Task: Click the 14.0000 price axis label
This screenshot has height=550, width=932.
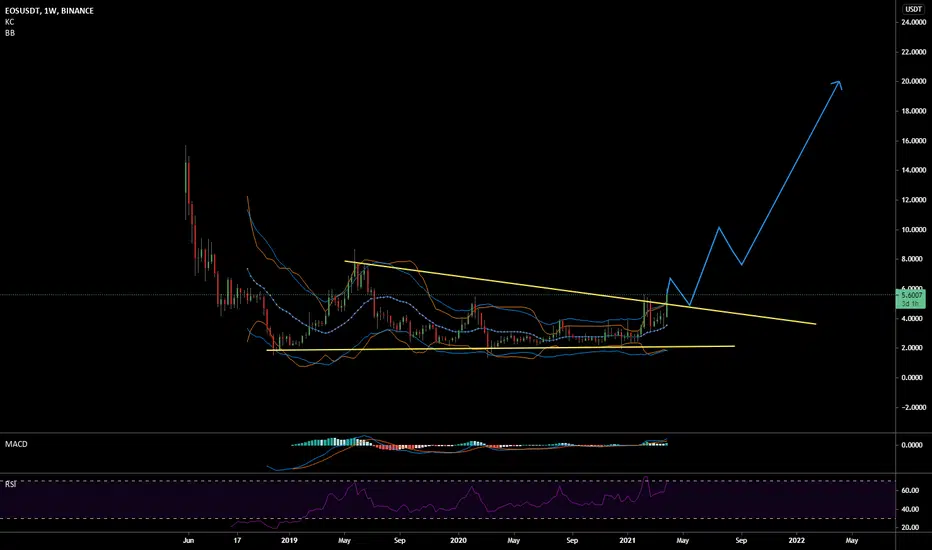Action: 914,171
